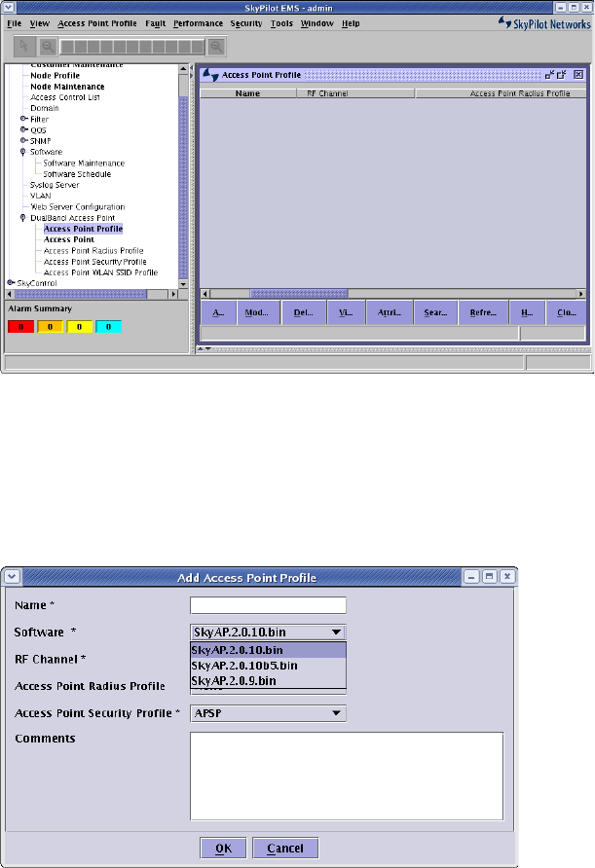This screenshot has height=868, width=595.
Task: Click the Refre... button
Action: coord(483,312)
